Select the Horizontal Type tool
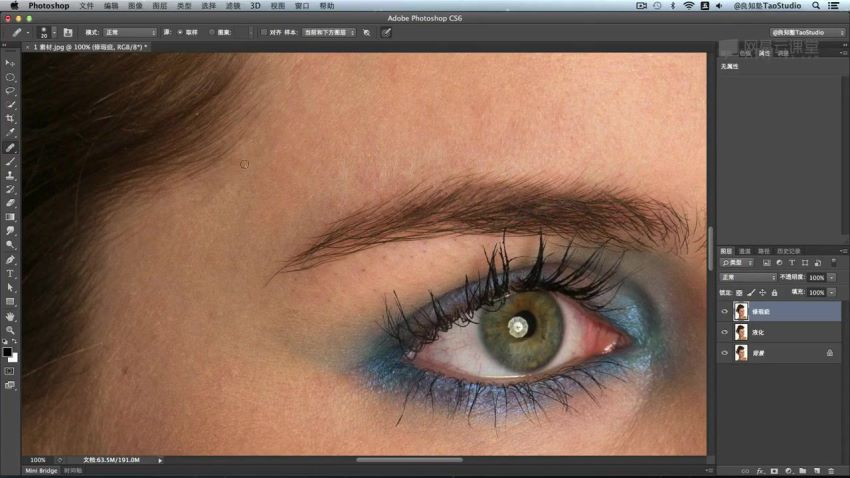 (x=10, y=274)
